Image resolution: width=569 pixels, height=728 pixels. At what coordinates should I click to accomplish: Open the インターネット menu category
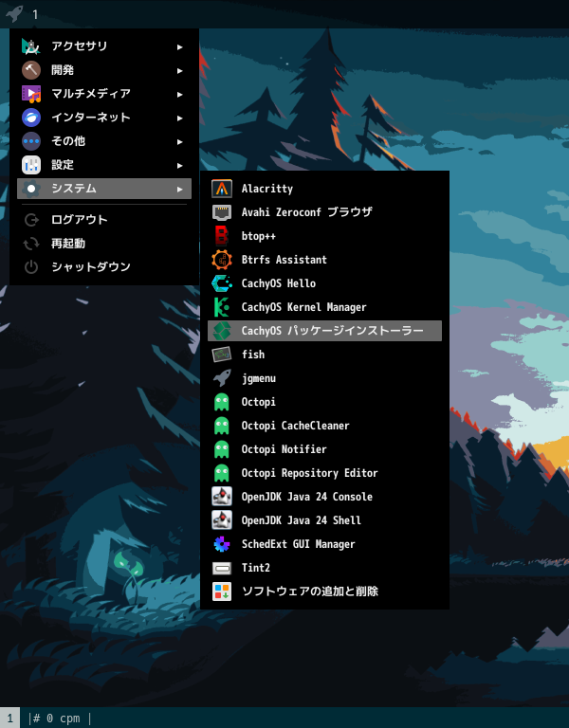104,118
